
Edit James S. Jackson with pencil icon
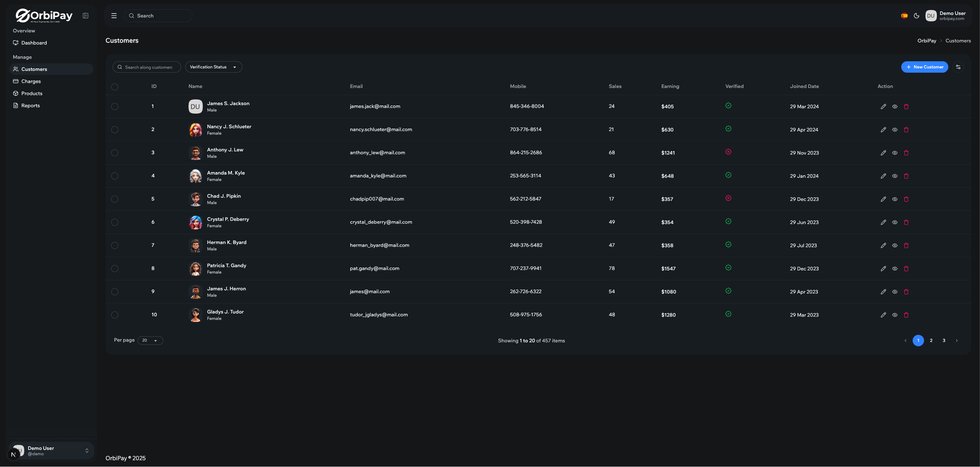883,107
